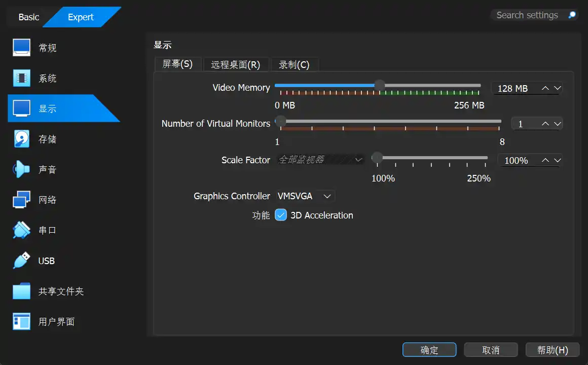
Task: Select the 串口 (Serial Ports) icon
Action: click(22, 230)
